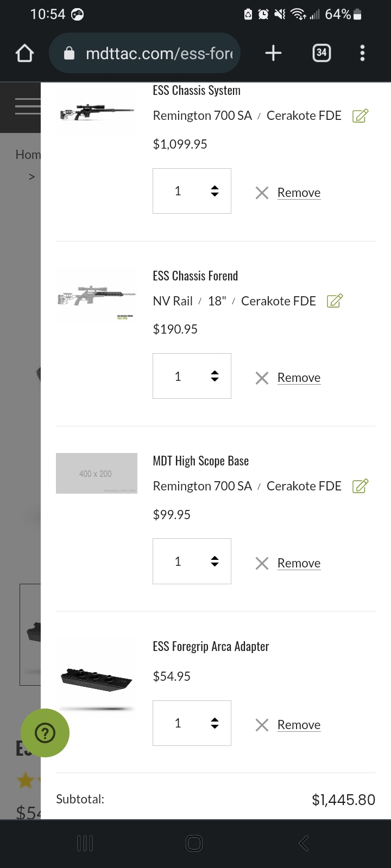Image resolution: width=391 pixels, height=868 pixels.
Task: Adjust quantity stepper for ESS Chassis Forend
Action: click(x=192, y=376)
